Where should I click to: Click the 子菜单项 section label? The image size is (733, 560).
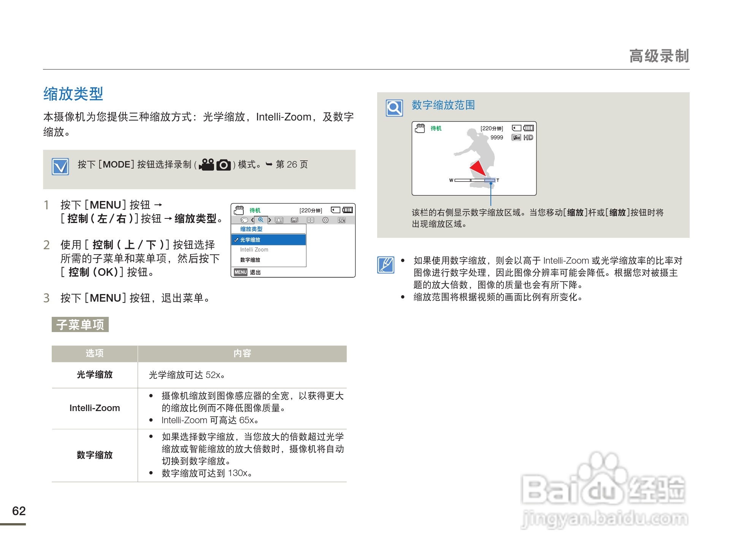pyautogui.click(x=80, y=325)
